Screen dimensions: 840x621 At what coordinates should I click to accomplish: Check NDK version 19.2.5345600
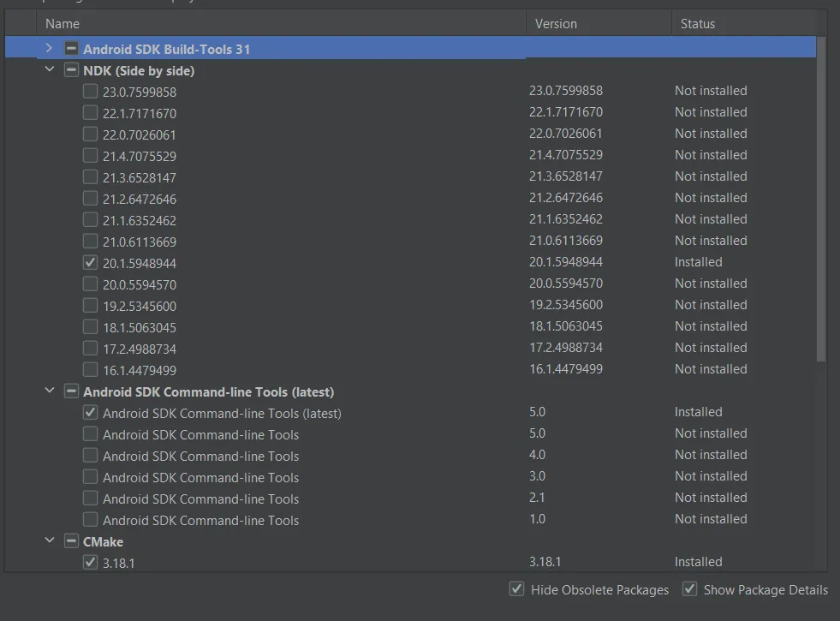tap(90, 306)
